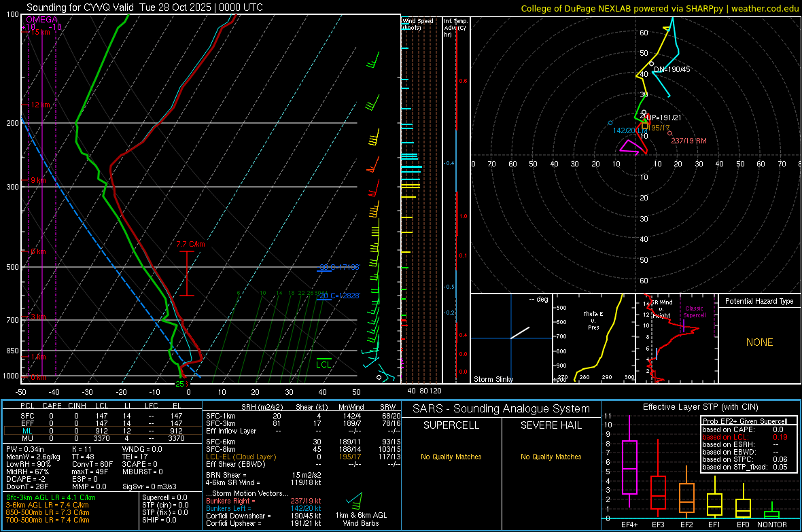Click the SR Wind v. Height plot
Viewport: 802px width, 532px height.
pos(676,338)
